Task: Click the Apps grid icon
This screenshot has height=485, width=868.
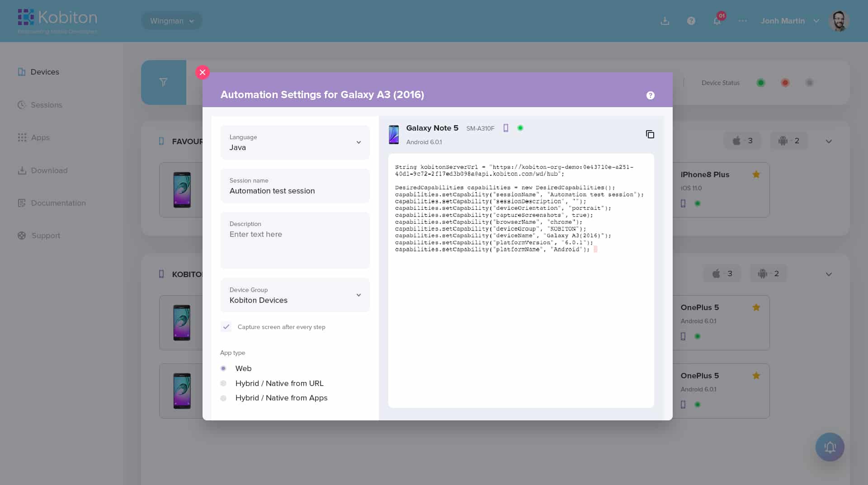Action: tap(22, 137)
